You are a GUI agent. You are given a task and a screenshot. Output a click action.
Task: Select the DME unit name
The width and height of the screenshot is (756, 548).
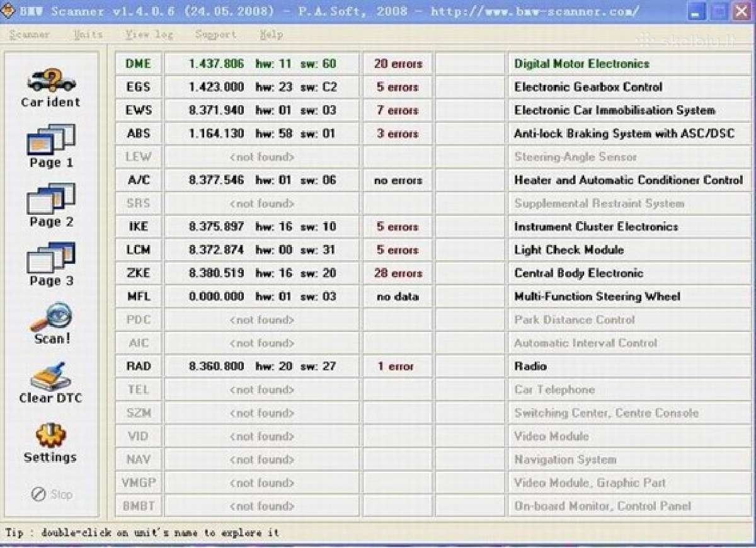(x=139, y=64)
